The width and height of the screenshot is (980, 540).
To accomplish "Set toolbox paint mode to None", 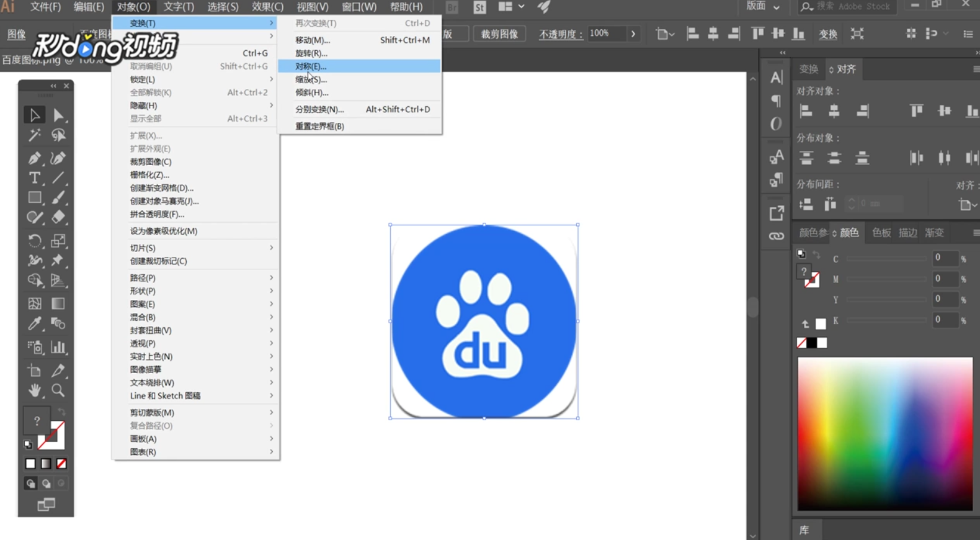I will (x=61, y=464).
